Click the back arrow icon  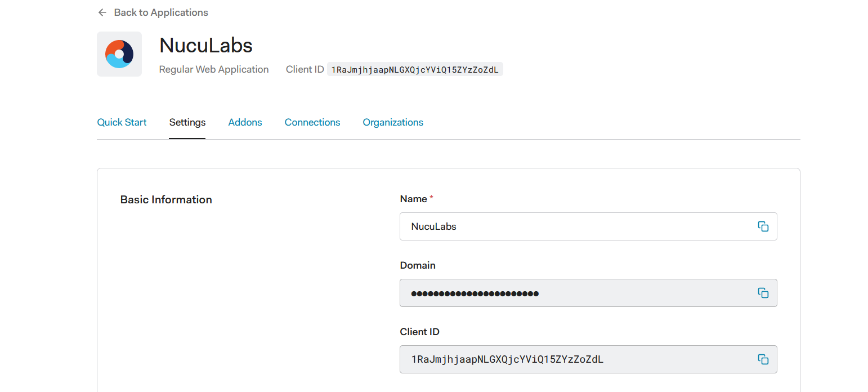pyautogui.click(x=102, y=12)
